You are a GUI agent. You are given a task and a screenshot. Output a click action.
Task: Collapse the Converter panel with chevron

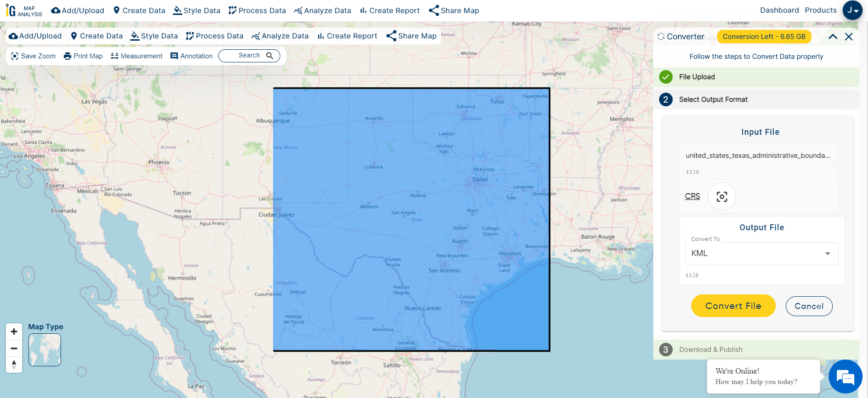pyautogui.click(x=833, y=37)
